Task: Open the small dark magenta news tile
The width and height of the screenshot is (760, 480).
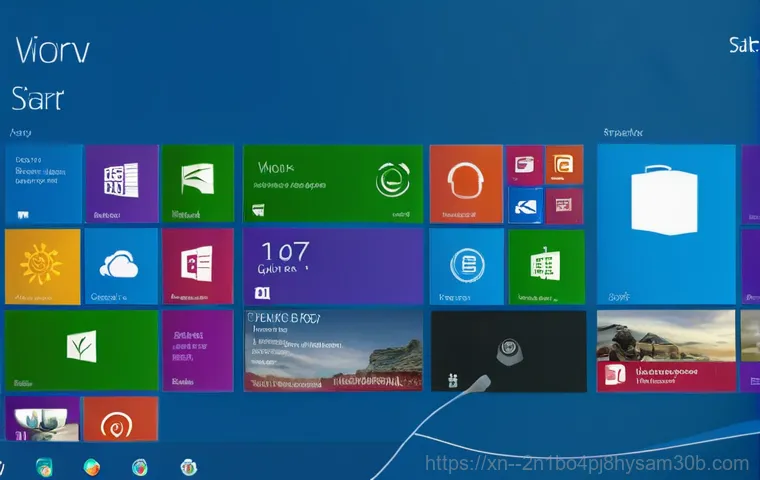Action: (x=564, y=206)
